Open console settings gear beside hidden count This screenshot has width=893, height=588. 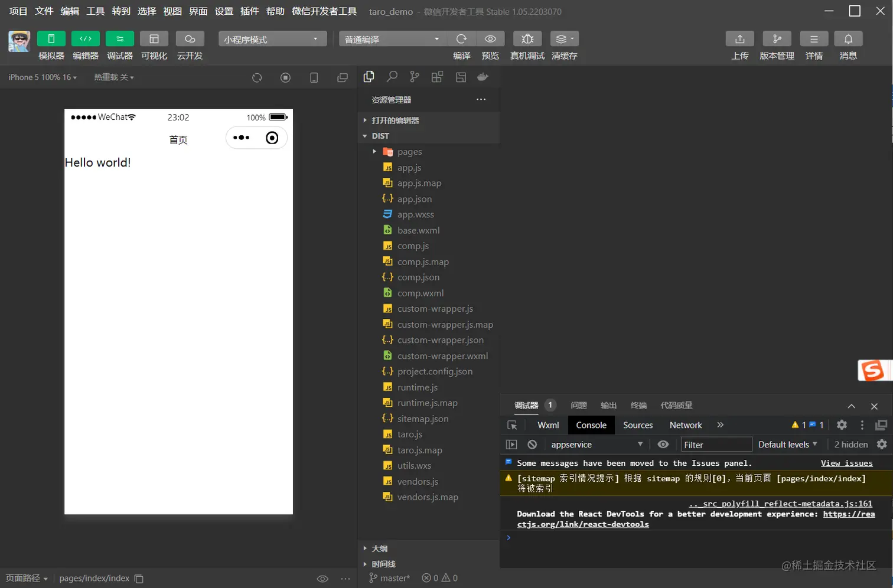point(882,445)
